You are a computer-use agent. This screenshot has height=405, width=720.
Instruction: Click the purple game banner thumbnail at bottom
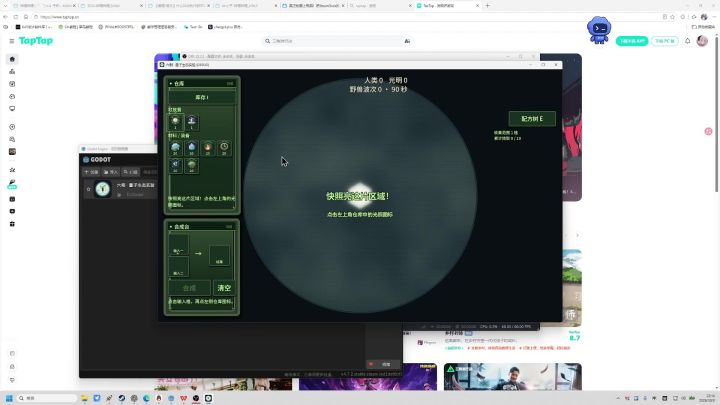tap(368, 378)
